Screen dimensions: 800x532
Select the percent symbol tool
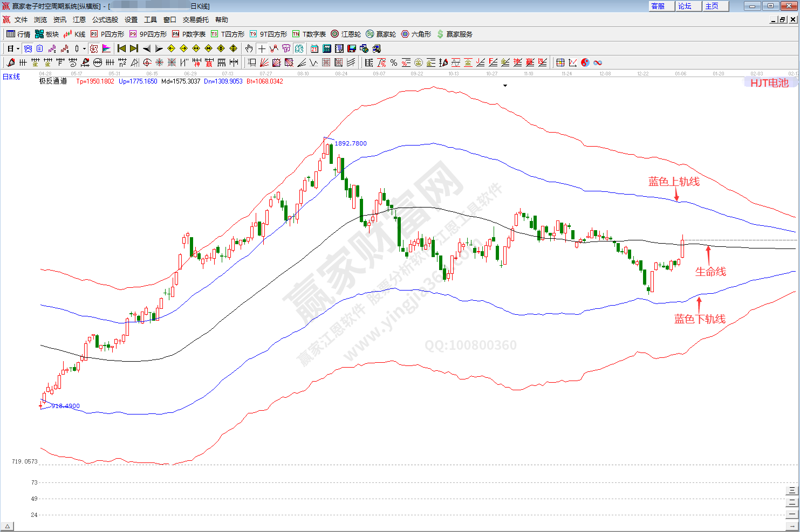(394, 63)
